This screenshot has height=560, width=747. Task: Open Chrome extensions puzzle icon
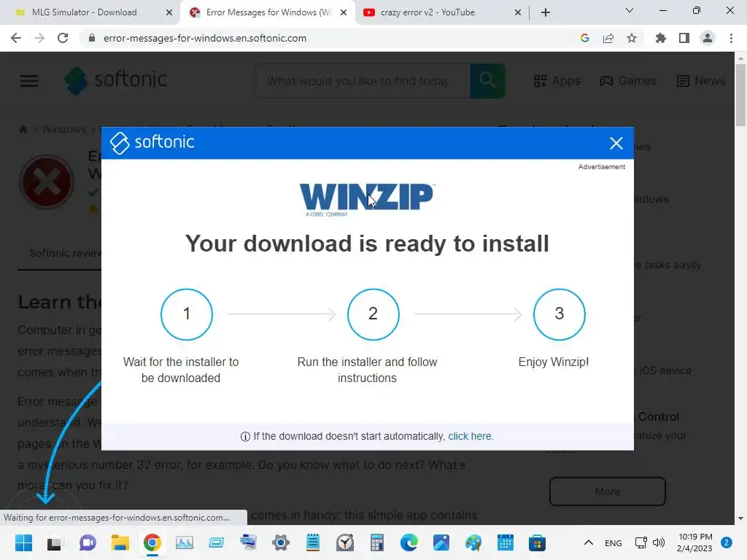click(660, 38)
